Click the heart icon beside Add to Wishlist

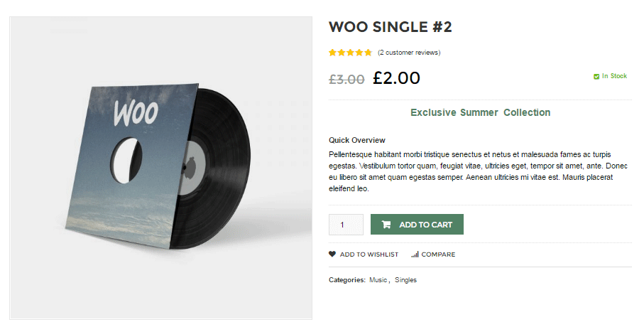[332, 254]
